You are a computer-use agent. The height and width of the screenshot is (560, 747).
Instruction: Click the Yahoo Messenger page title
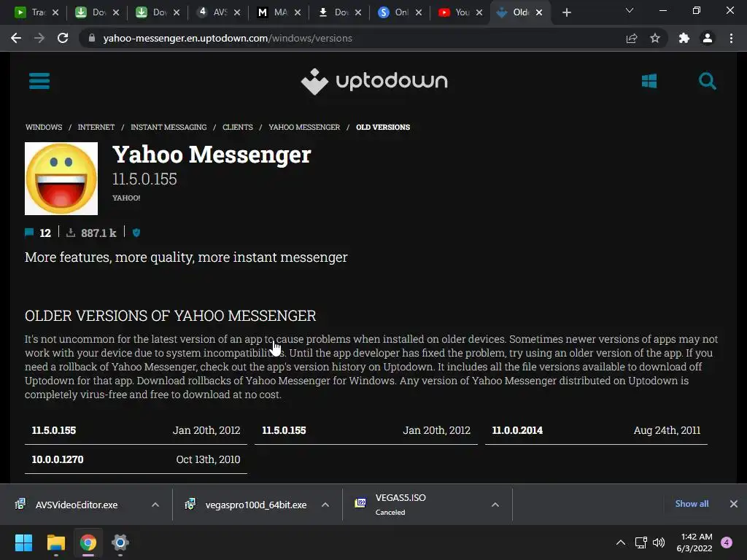[212, 155]
